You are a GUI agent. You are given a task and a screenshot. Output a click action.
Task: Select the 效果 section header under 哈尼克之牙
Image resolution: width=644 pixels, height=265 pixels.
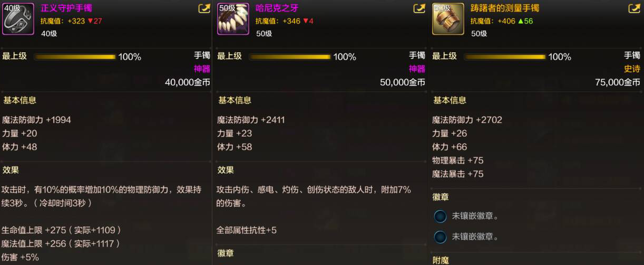pyautogui.click(x=226, y=170)
